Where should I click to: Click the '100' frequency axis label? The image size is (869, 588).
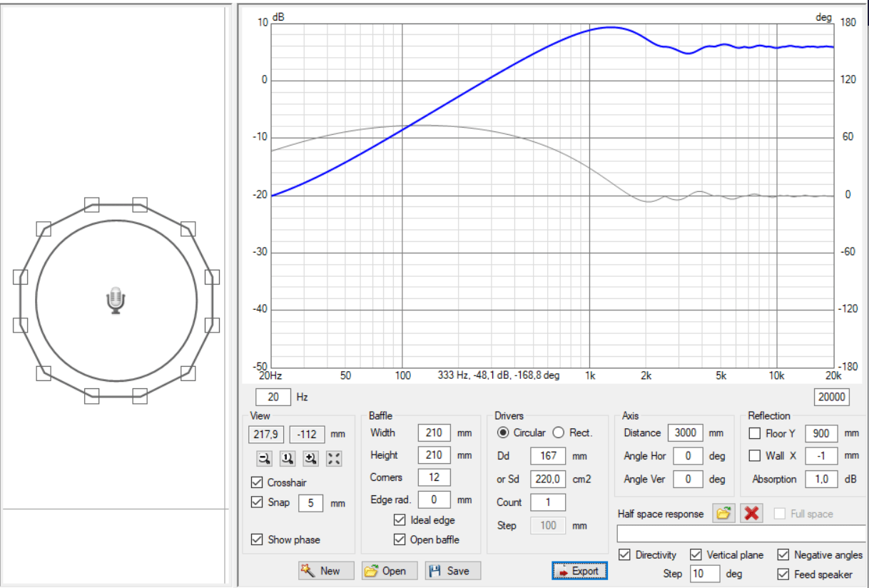[x=402, y=375]
